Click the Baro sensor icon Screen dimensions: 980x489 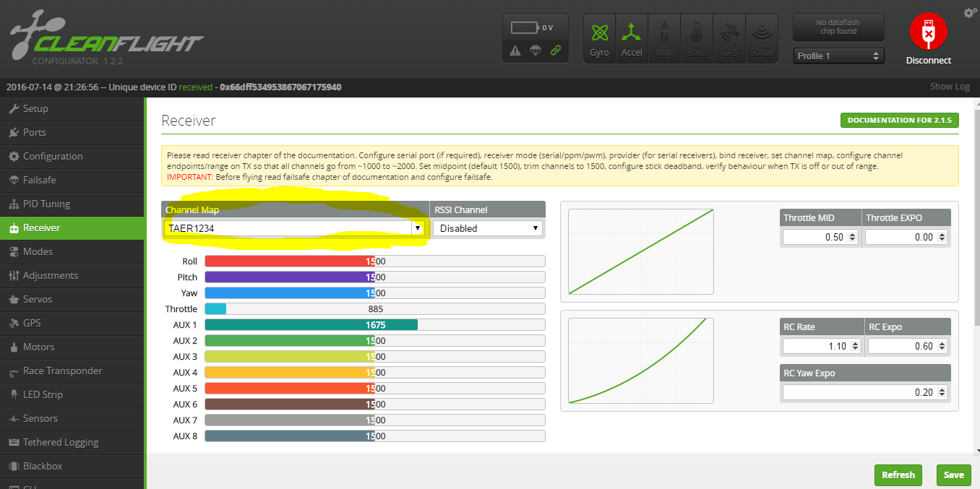click(x=697, y=39)
